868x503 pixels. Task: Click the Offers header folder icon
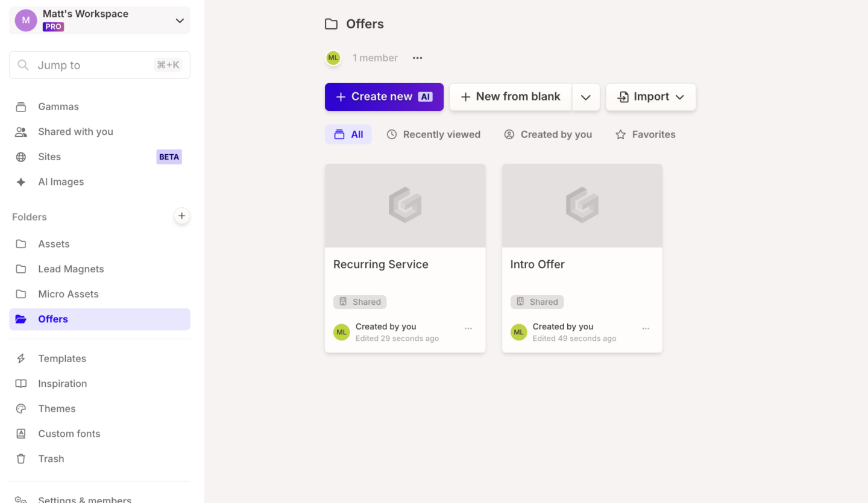tap(331, 24)
